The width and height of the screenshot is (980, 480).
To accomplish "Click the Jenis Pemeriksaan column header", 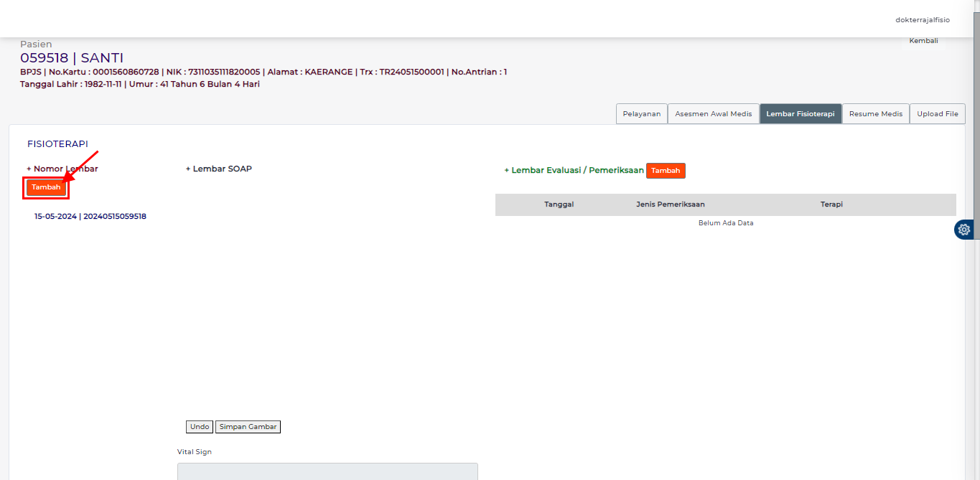I will pyautogui.click(x=670, y=204).
